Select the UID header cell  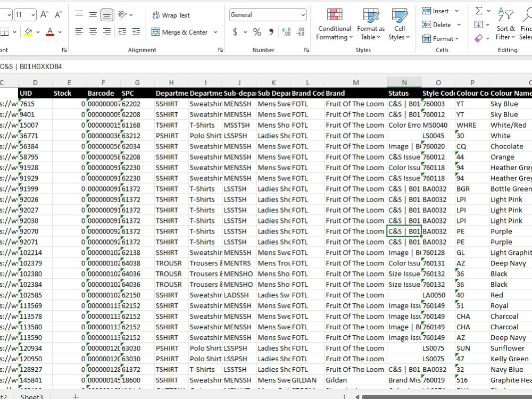pos(35,93)
